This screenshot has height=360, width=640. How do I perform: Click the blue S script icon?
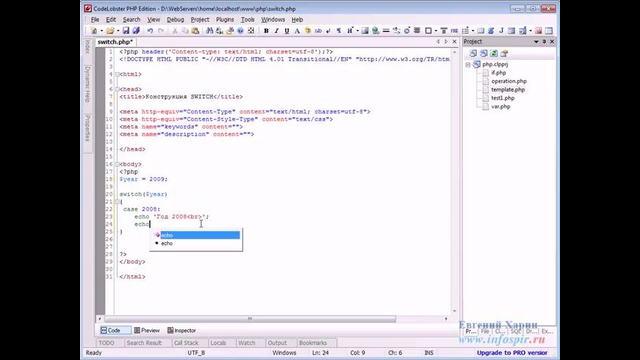click(x=491, y=31)
